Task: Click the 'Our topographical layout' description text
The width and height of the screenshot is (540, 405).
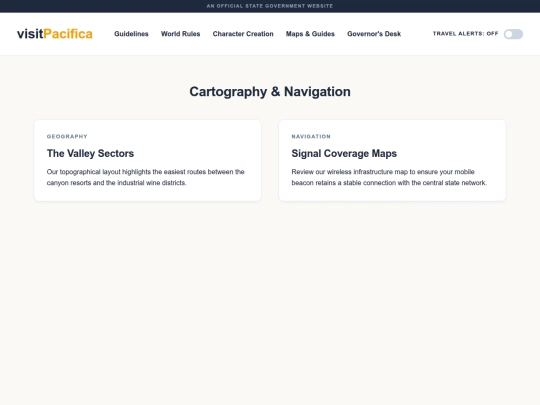Action: [146, 177]
